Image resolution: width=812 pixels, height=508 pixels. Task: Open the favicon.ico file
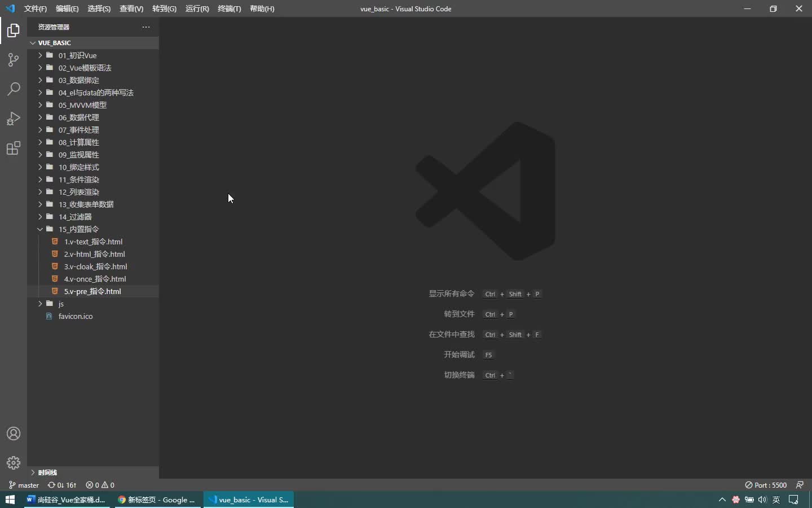click(x=93, y=316)
